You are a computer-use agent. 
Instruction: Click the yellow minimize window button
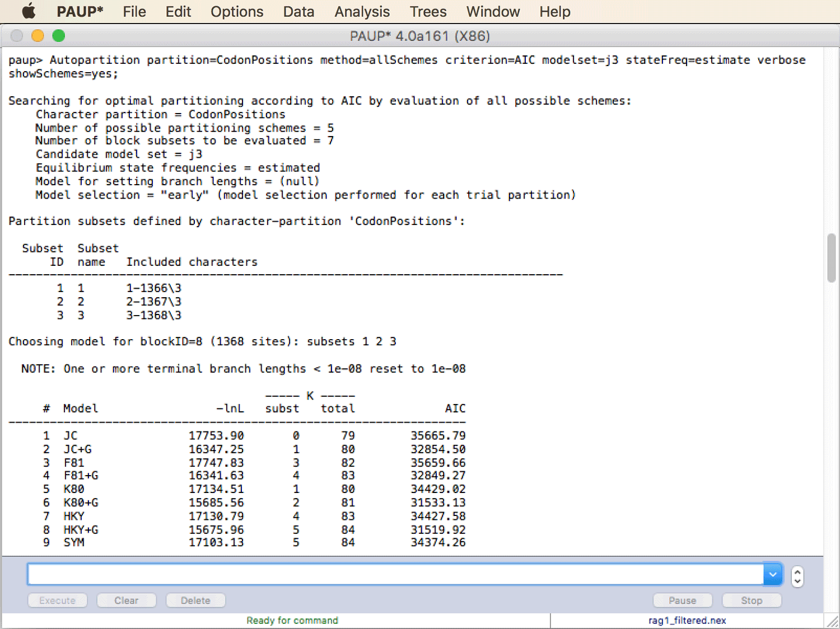pos(38,36)
